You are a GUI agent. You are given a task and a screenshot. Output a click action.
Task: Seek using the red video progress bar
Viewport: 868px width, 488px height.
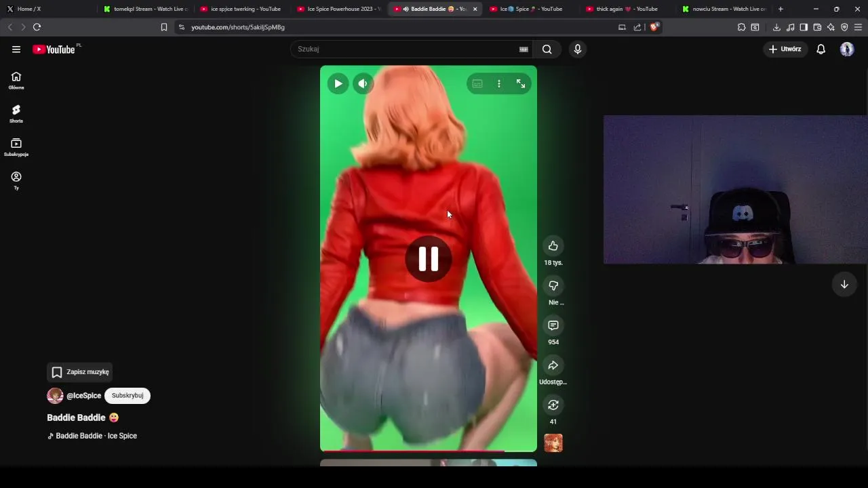[x=429, y=451]
